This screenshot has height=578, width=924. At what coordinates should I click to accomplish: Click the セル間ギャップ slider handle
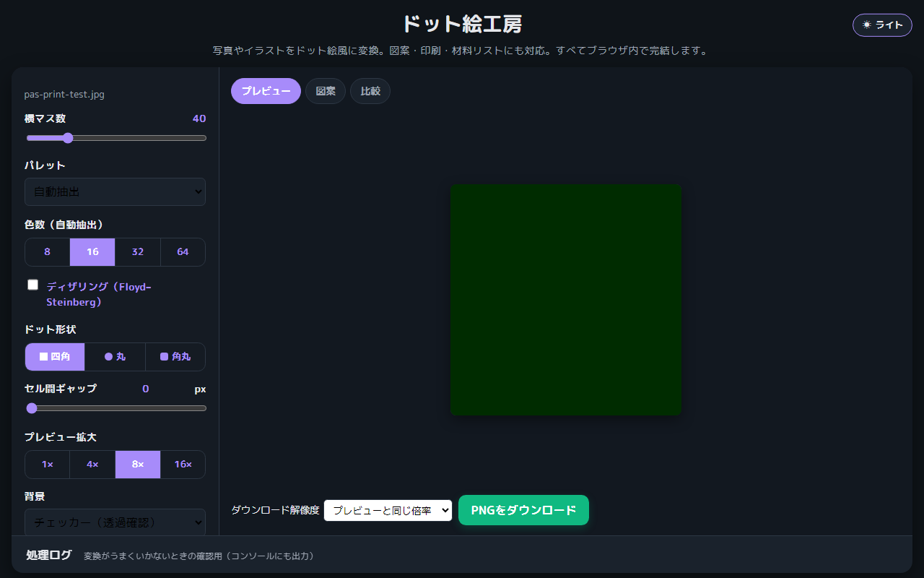(32, 408)
